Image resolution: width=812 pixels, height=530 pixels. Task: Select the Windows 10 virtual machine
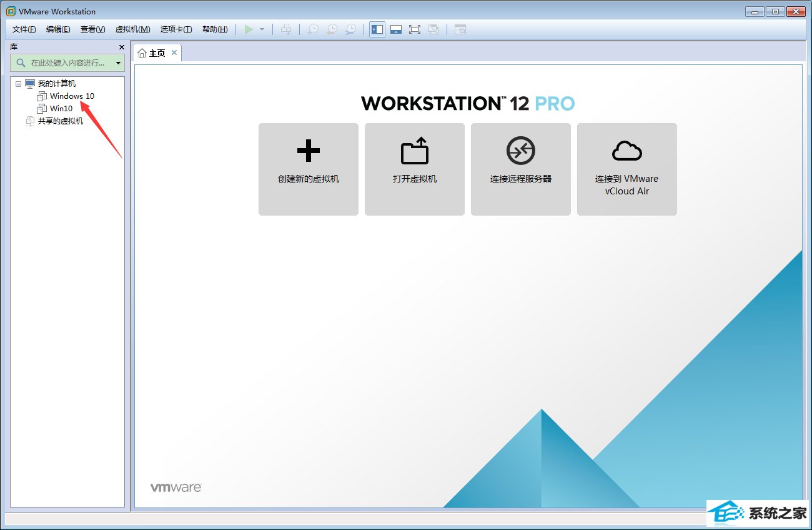click(x=72, y=96)
